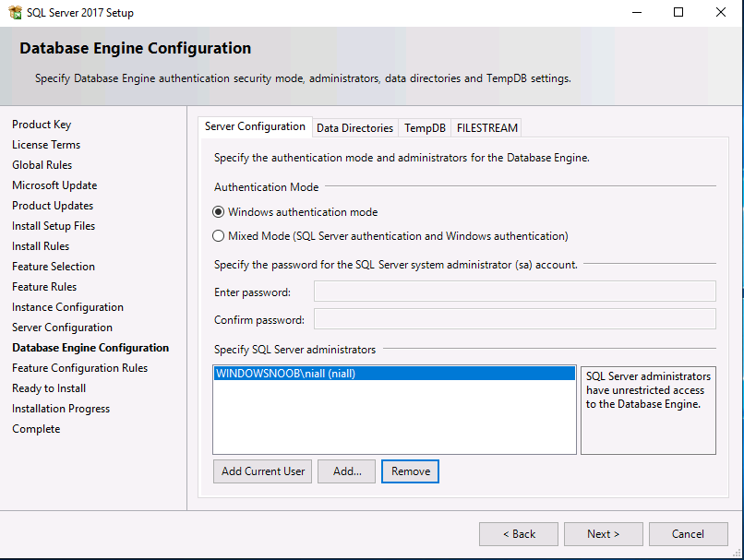Screen dimensions: 744x560
Task: Click Feature Rules step in sidebar
Action: click(x=44, y=287)
